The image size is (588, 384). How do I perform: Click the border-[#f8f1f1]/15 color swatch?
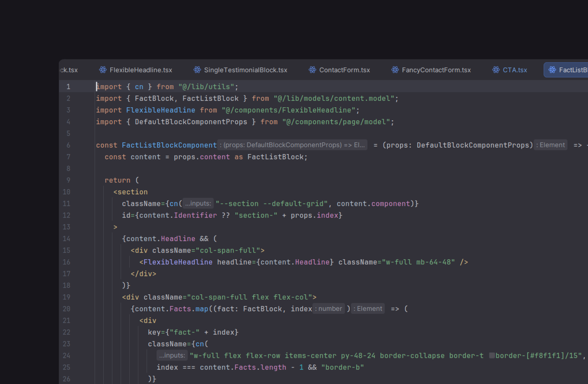(x=492, y=355)
